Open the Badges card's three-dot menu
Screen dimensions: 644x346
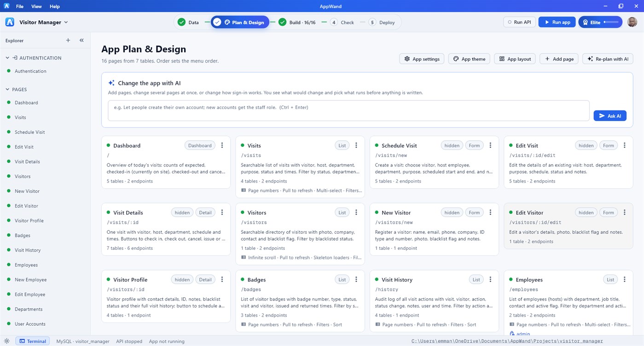pos(356,280)
